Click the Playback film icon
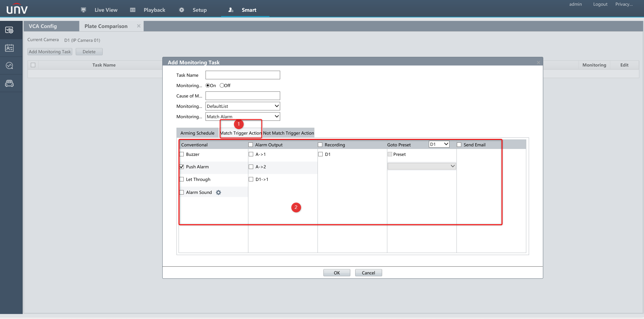 [x=133, y=10]
